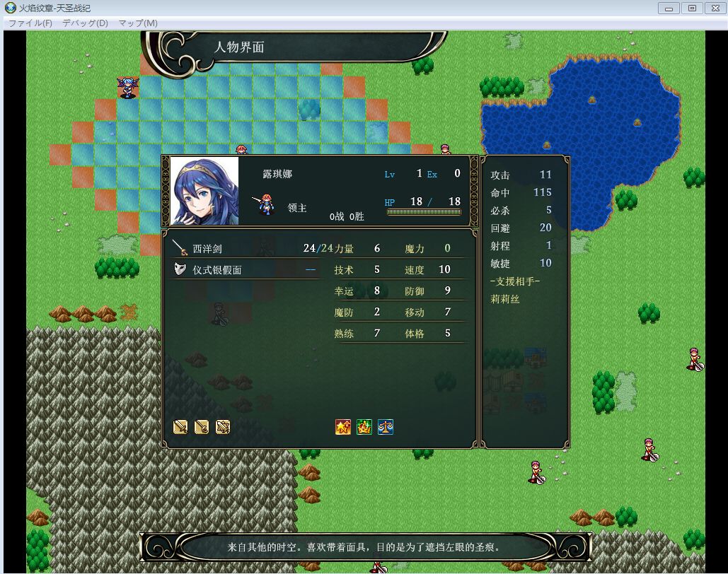This screenshot has height=574, width=728.
Task: Click the class label 领主
Action: pyautogui.click(x=297, y=208)
